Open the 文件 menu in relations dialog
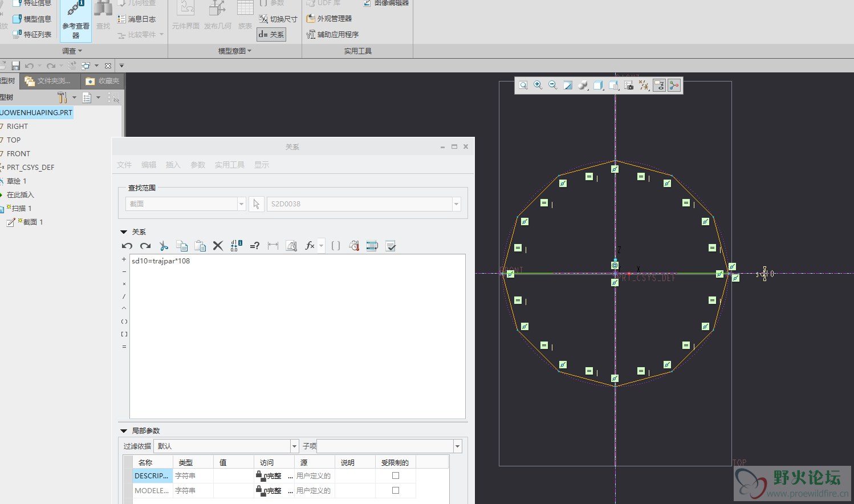 (124, 165)
